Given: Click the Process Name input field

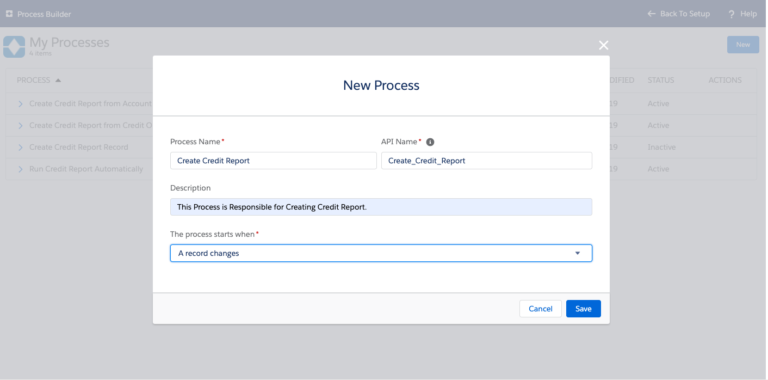Looking at the screenshot, I should 273,161.
